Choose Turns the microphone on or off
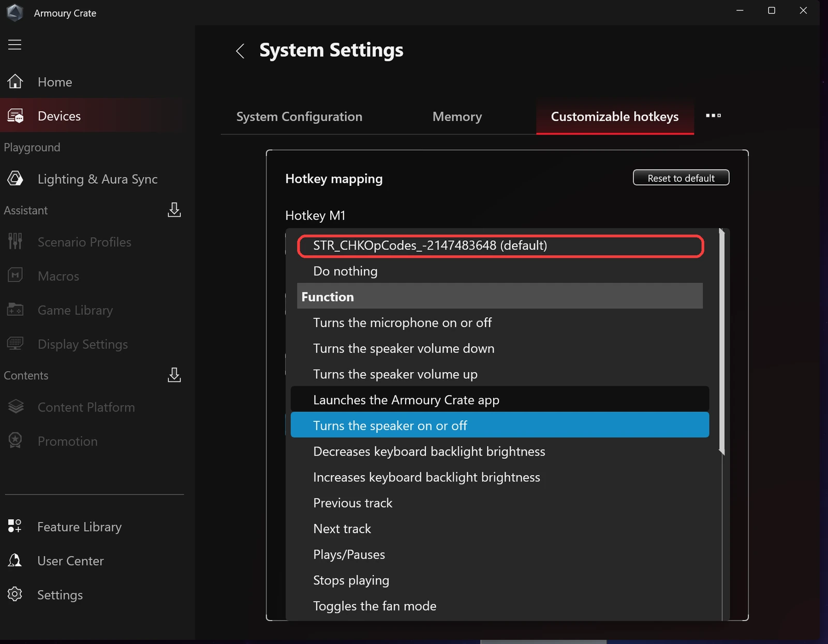Viewport: 828px width, 644px height. (x=500, y=323)
